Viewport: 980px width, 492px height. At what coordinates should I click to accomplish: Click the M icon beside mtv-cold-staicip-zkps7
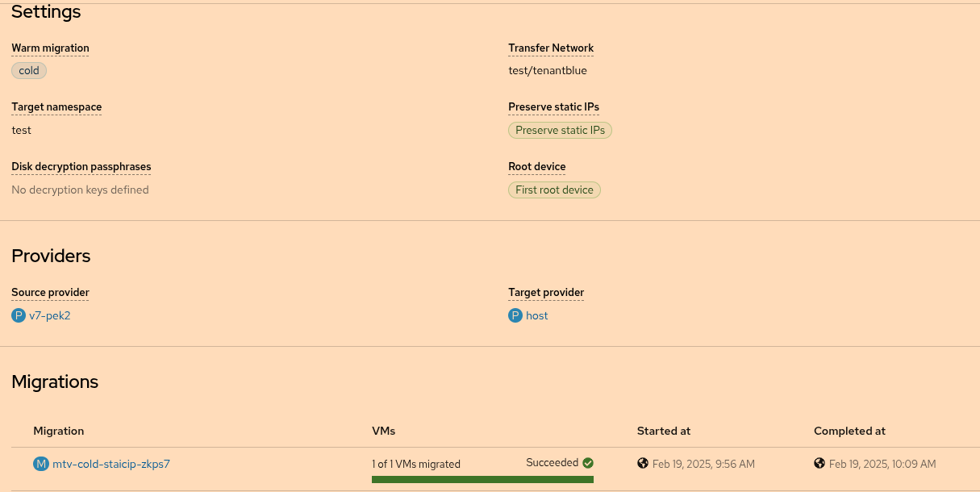[41, 464]
